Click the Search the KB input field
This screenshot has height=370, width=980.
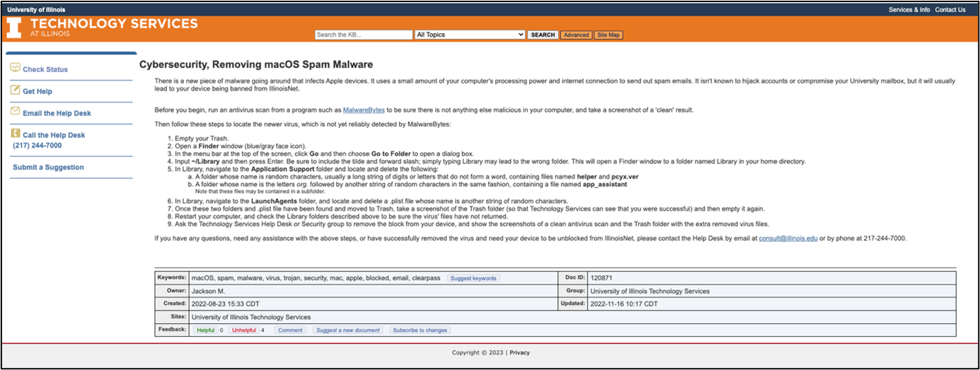coord(363,35)
